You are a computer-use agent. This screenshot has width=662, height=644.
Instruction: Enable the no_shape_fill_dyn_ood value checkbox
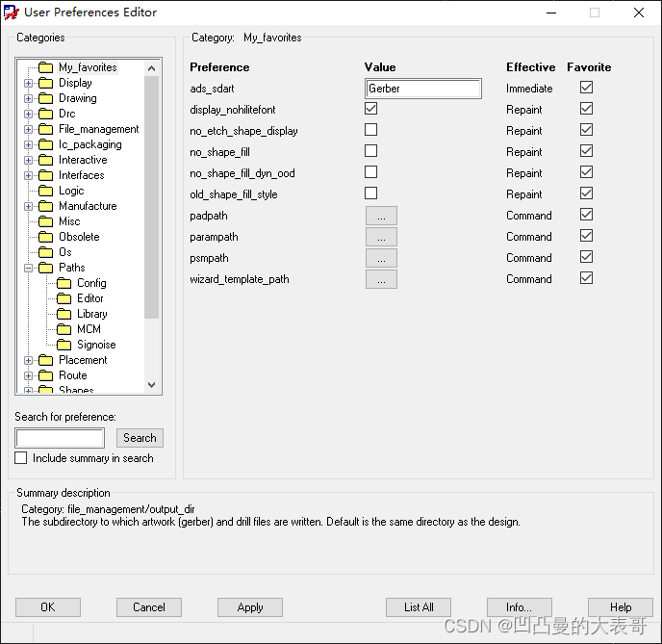370,172
